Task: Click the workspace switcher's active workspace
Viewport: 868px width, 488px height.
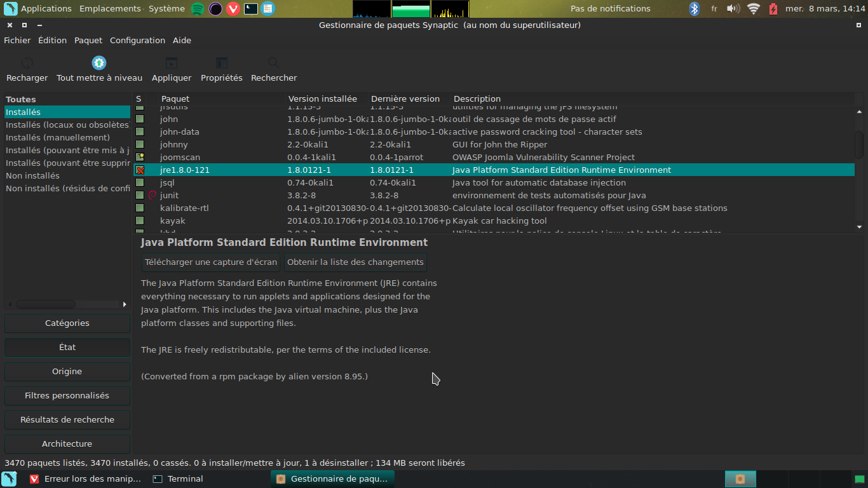Action: pyautogui.click(x=740, y=479)
